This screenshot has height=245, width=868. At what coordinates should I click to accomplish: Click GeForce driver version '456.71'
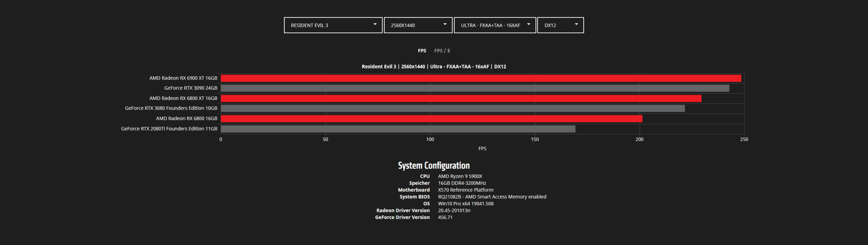445,217
